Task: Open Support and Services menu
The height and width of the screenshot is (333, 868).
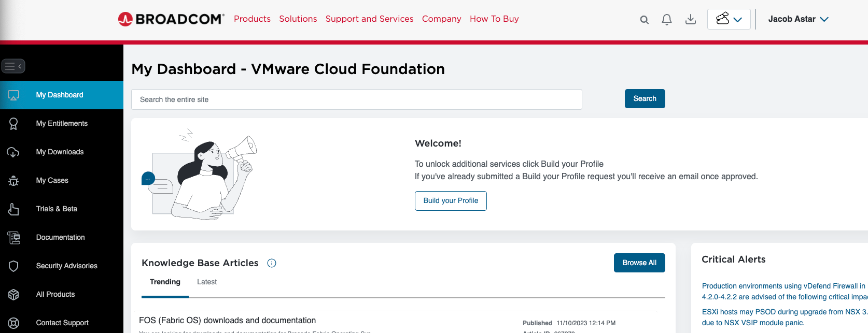Action: click(369, 19)
